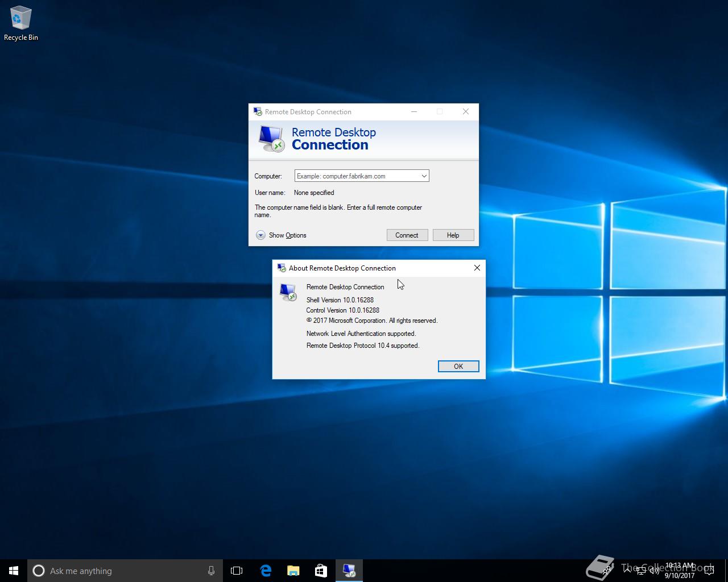Click the 'Control Version 10.0.16288' text
Viewport: 728px width, 582px height.
(x=343, y=310)
